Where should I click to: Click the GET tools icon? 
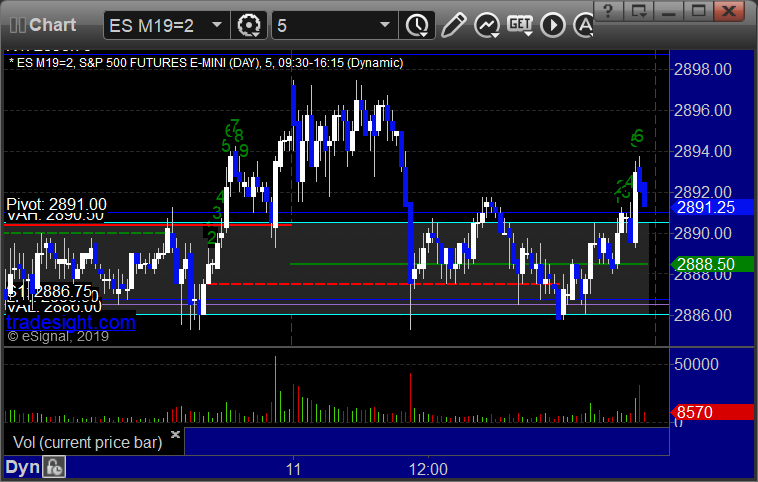tap(518, 24)
